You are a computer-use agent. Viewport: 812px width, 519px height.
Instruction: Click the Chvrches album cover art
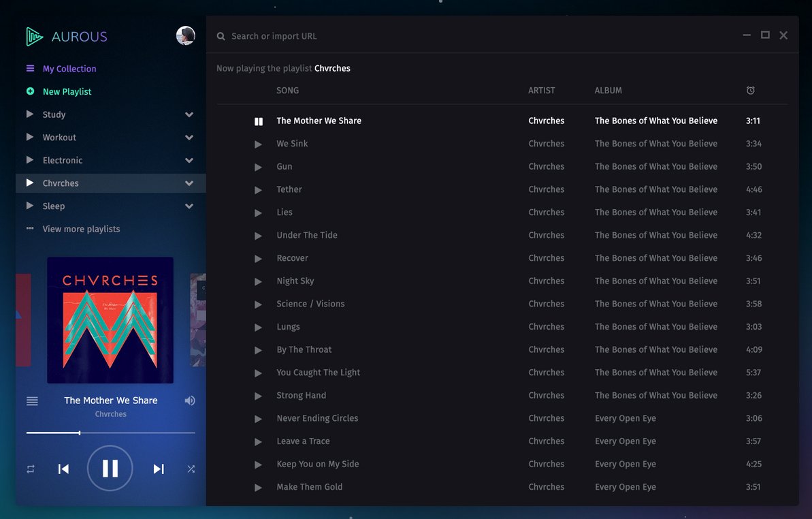click(110, 320)
